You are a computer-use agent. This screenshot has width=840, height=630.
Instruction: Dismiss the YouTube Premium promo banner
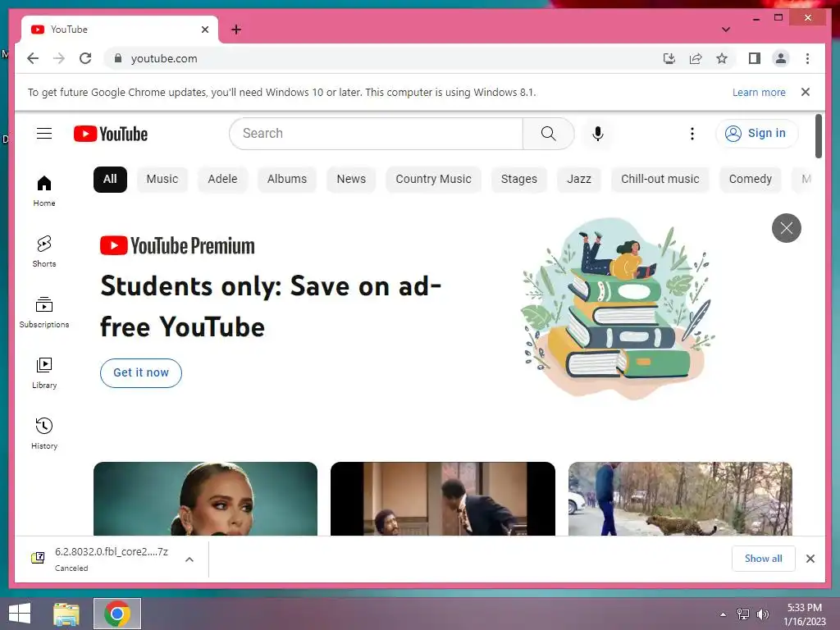click(786, 228)
